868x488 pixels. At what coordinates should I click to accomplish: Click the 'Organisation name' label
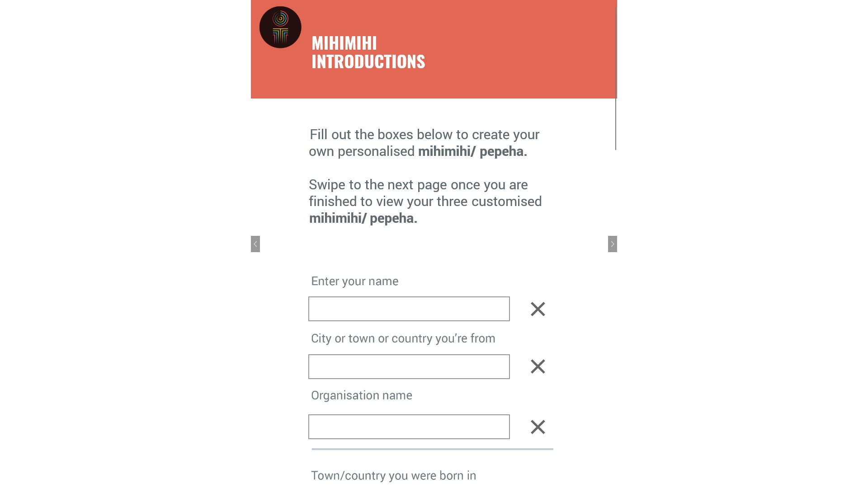tap(361, 395)
